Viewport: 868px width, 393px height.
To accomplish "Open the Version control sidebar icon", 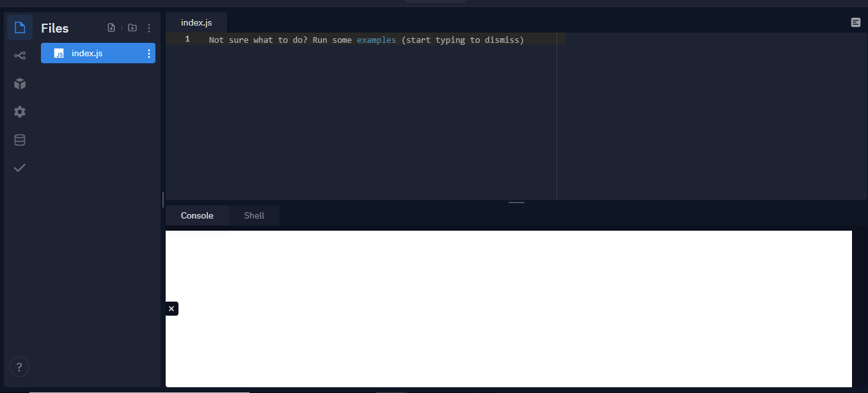I will (x=20, y=56).
